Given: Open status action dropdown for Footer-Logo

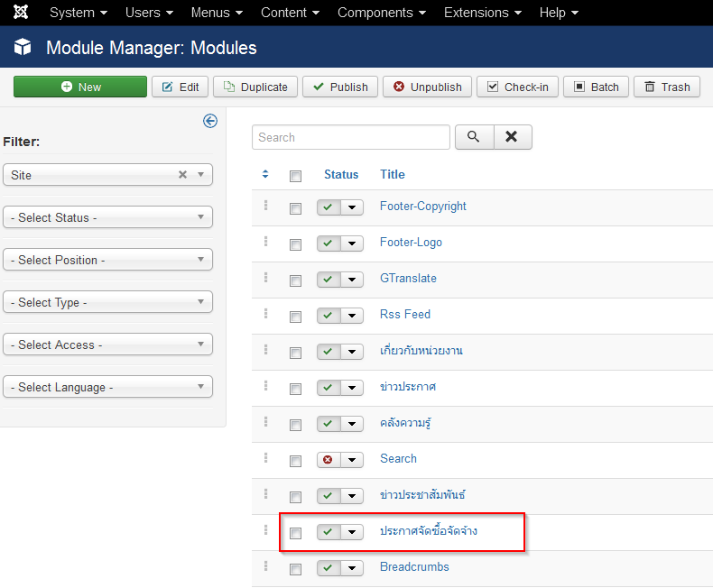Looking at the screenshot, I should coord(352,243).
